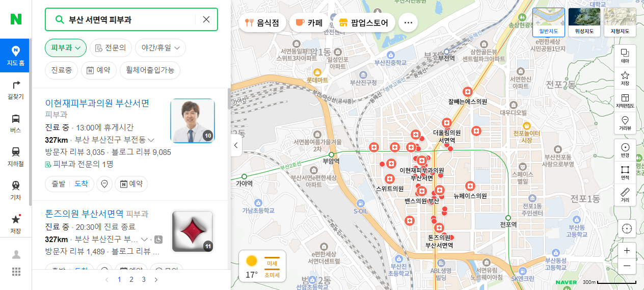The height and width of the screenshot is (290, 644).
Task: Click the 거리뷰 street view tool
Action: (625, 123)
